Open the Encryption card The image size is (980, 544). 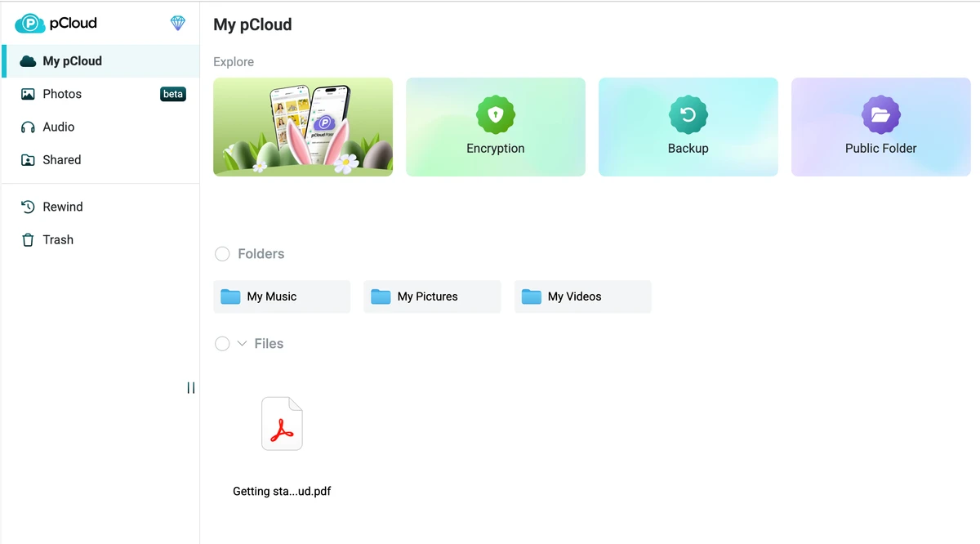(496, 127)
